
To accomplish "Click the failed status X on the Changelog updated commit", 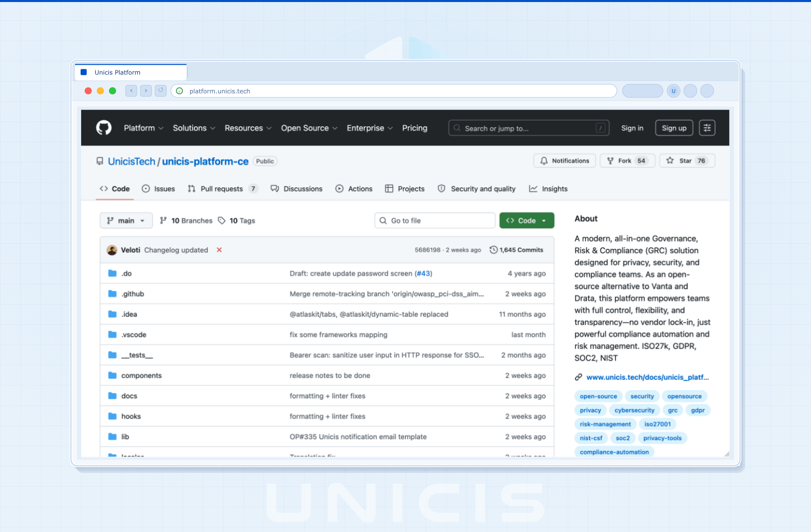I will tap(219, 250).
